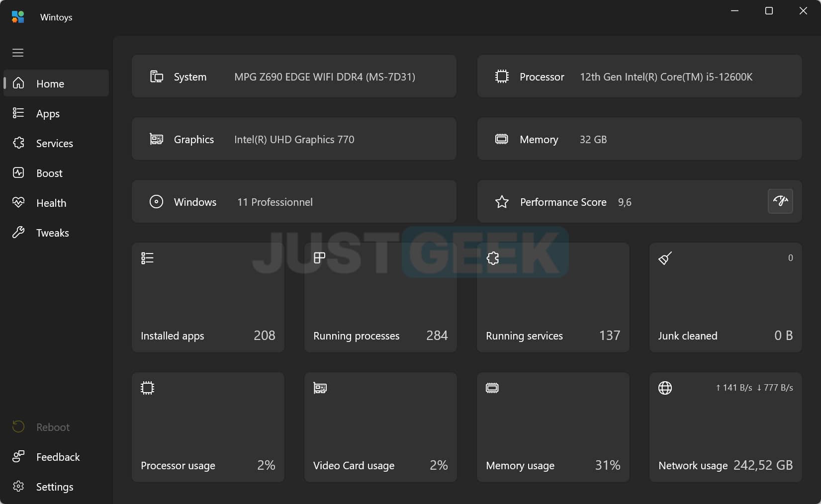The height and width of the screenshot is (504, 821).
Task: Click the Running processes label
Action: pyautogui.click(x=356, y=336)
